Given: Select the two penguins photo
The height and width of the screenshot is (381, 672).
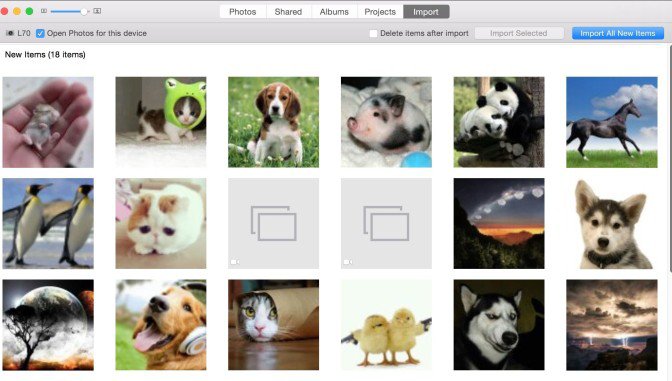Looking at the screenshot, I should pyautogui.click(x=48, y=223).
